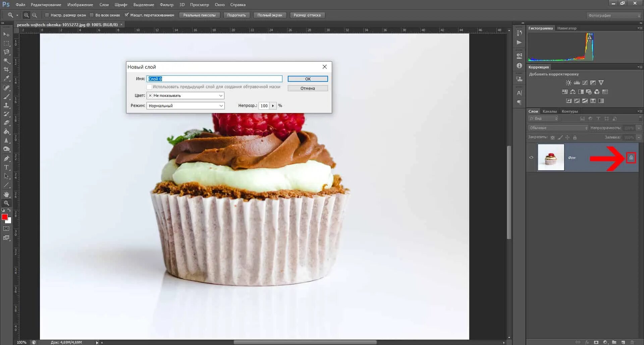Open the Непрозрачность dropdown in Layers
The width and height of the screenshot is (644, 345).
coord(639,128)
